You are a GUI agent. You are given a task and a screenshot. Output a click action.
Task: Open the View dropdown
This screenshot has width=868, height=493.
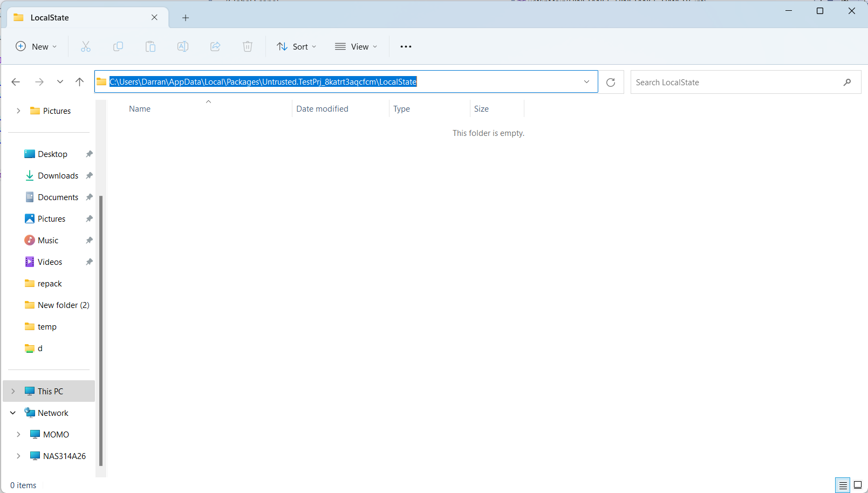[356, 46]
